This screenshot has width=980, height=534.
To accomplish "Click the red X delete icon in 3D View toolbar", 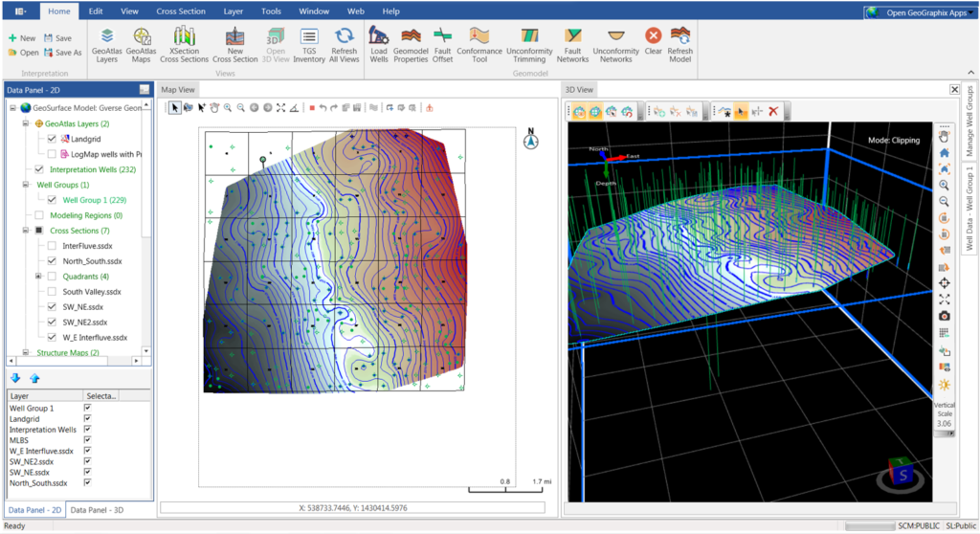I will pyautogui.click(x=773, y=111).
